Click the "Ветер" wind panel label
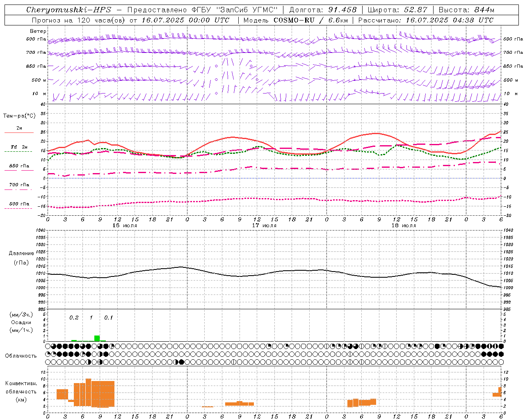This screenshot has height=420, width=525. tap(38, 31)
